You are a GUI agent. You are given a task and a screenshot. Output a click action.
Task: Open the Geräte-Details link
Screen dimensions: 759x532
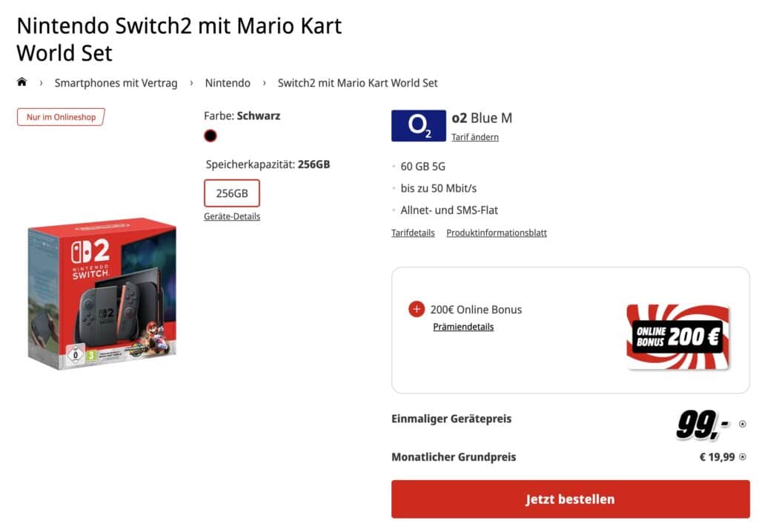point(232,216)
